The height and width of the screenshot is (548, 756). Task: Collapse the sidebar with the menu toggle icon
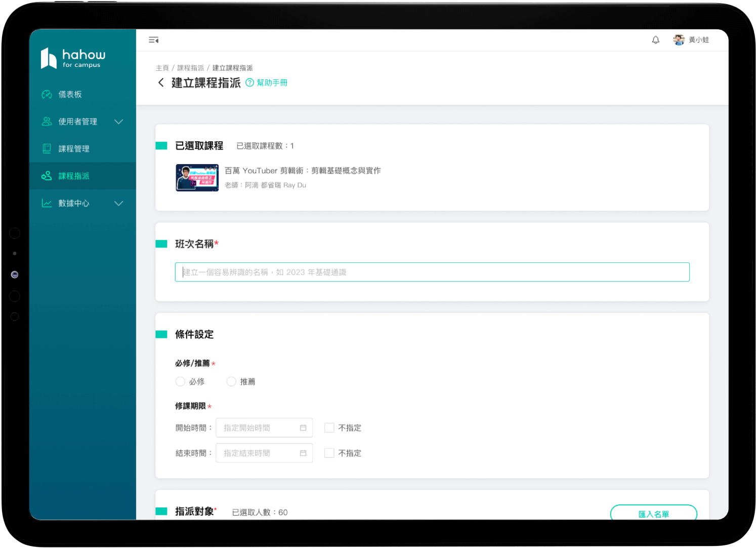click(x=153, y=40)
